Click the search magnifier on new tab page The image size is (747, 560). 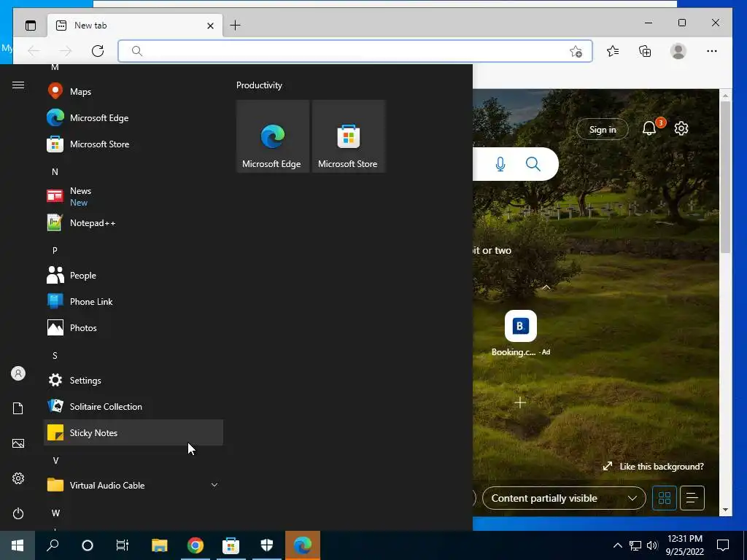(x=533, y=164)
